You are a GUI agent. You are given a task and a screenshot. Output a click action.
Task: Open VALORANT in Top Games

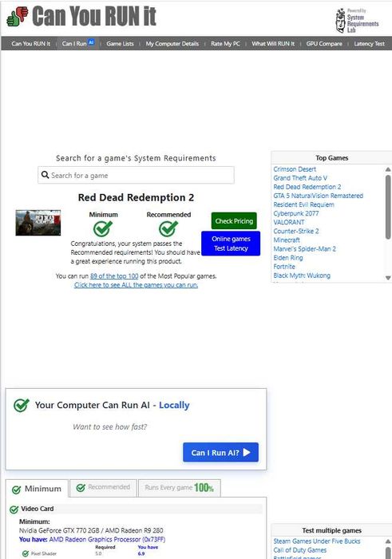[289, 222]
